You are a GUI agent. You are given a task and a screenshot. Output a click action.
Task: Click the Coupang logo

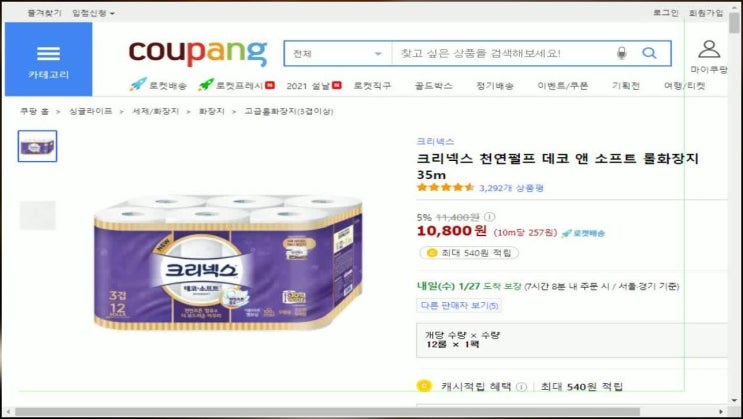coord(198,54)
